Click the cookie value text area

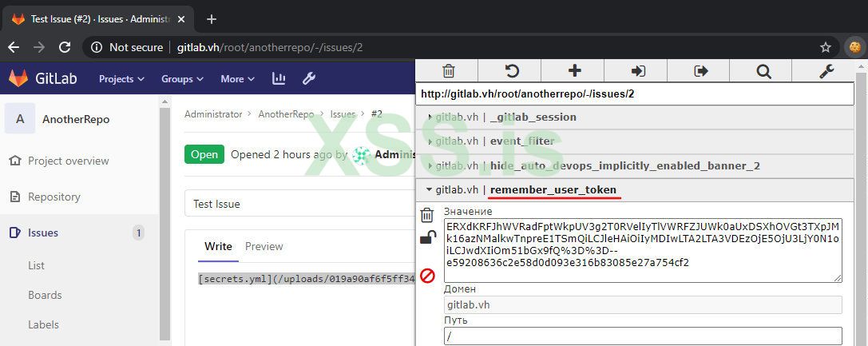[x=643, y=250]
